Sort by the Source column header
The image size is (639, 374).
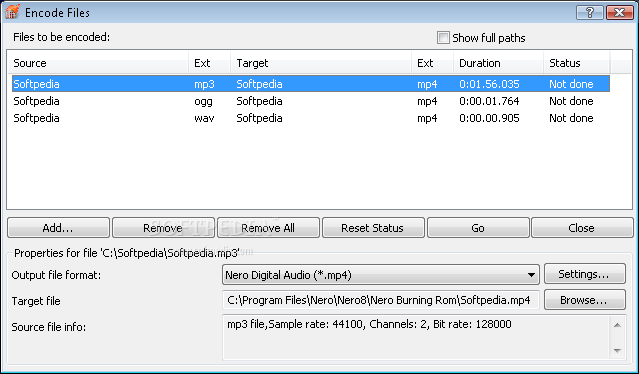[98, 63]
